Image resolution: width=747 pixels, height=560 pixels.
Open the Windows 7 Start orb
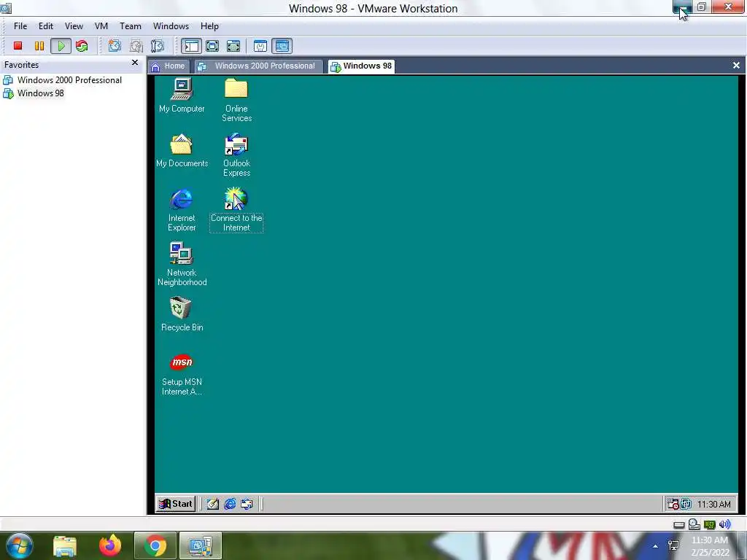click(19, 545)
